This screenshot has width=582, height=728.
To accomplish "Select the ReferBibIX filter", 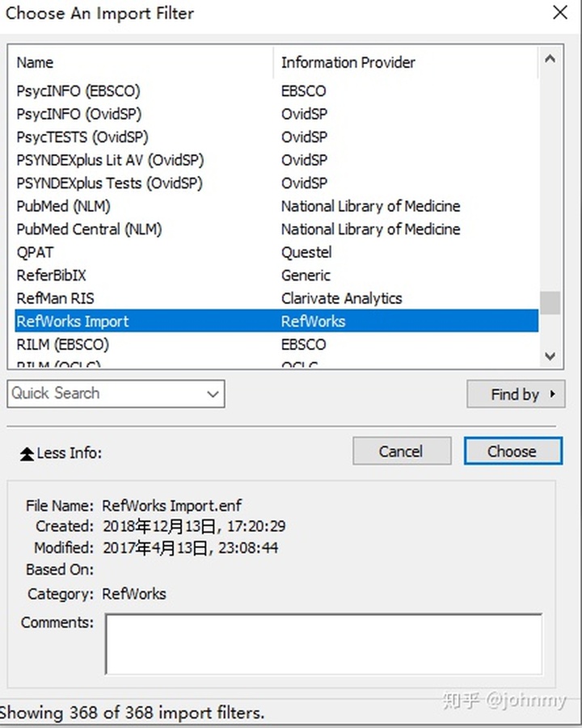I will tap(276, 276).
